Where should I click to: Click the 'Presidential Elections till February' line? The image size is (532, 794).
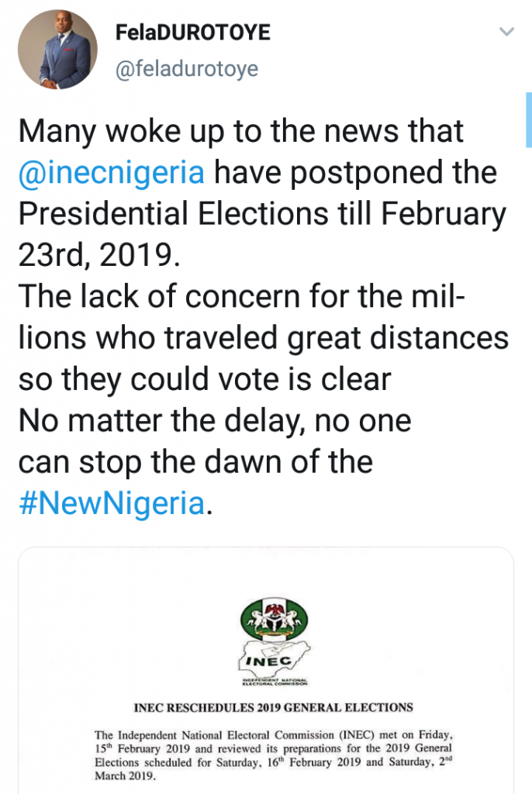(261, 213)
